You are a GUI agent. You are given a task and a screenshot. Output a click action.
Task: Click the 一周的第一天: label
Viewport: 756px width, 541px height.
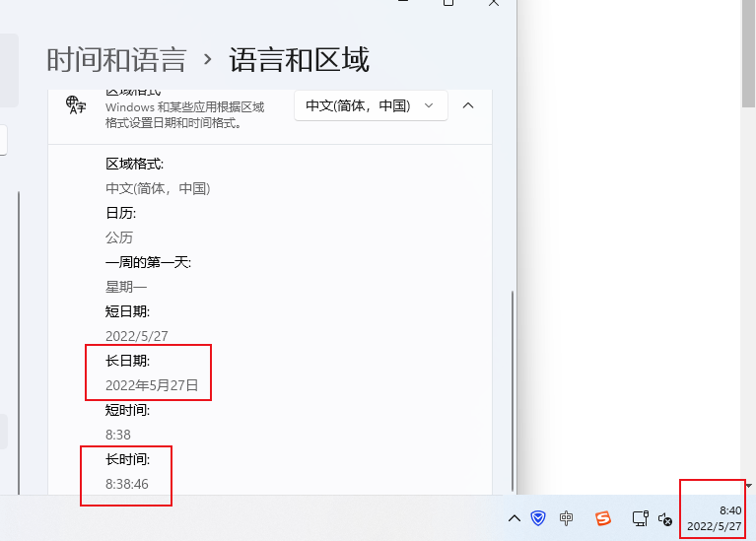(x=148, y=262)
